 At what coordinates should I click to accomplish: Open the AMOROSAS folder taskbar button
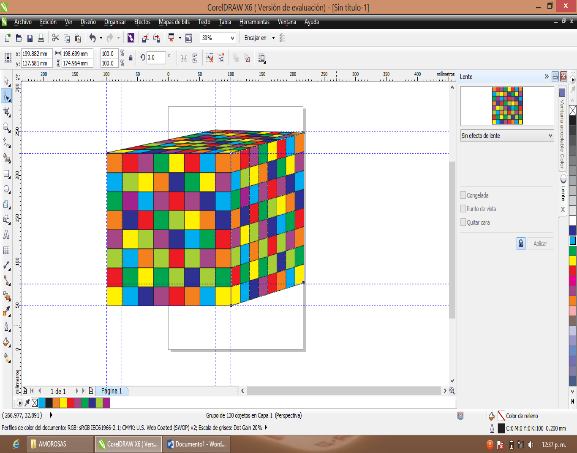tap(59, 444)
